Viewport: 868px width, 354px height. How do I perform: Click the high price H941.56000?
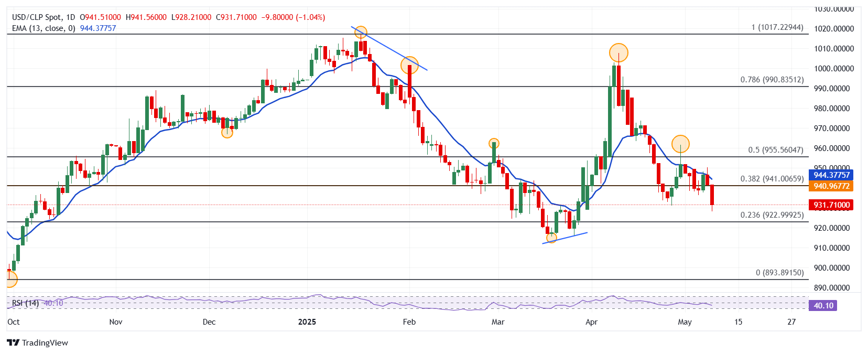pyautogui.click(x=146, y=17)
